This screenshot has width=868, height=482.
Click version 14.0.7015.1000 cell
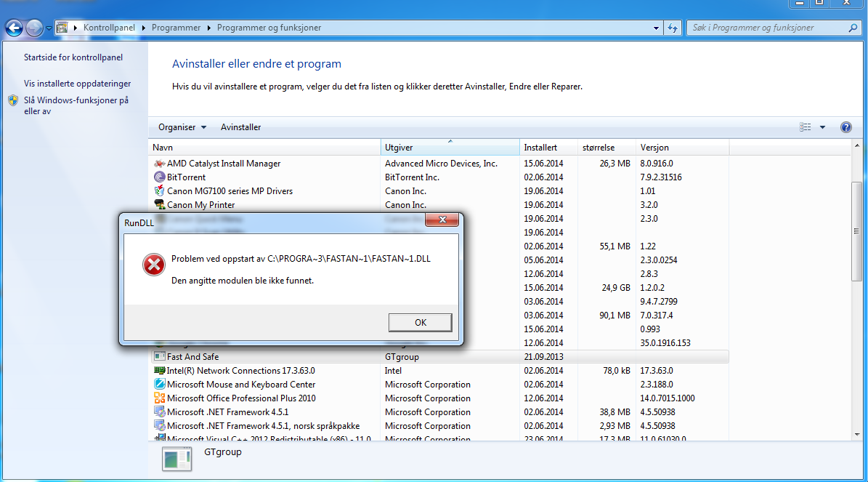668,398
